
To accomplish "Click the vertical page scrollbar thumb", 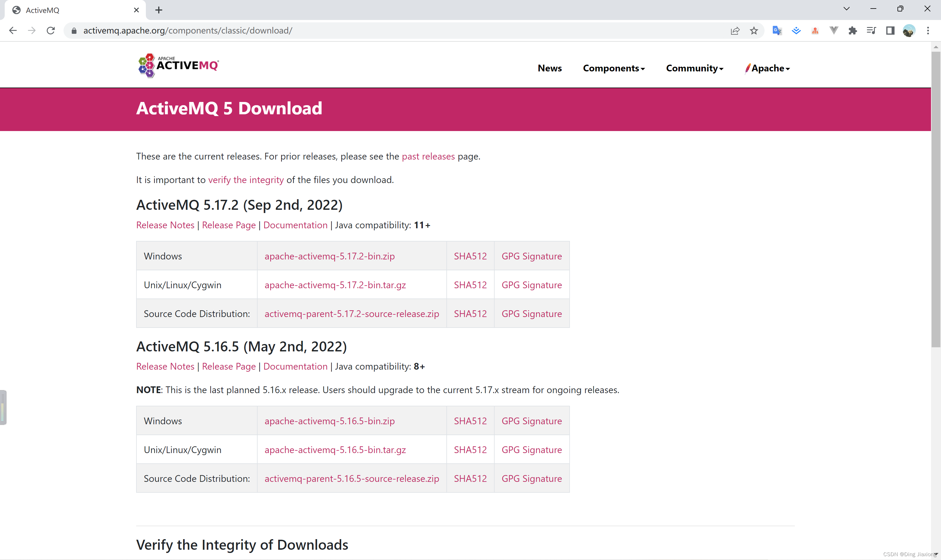I will point(936,199).
